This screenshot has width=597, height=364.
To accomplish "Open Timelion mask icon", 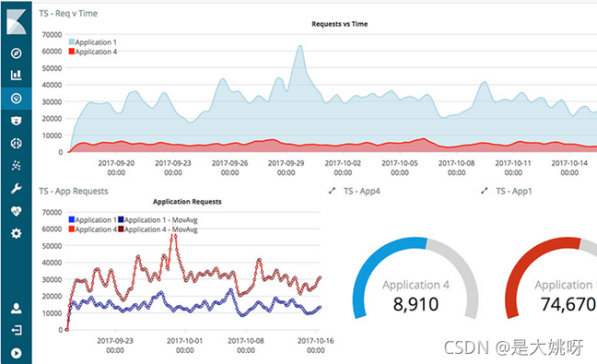I will [x=16, y=121].
